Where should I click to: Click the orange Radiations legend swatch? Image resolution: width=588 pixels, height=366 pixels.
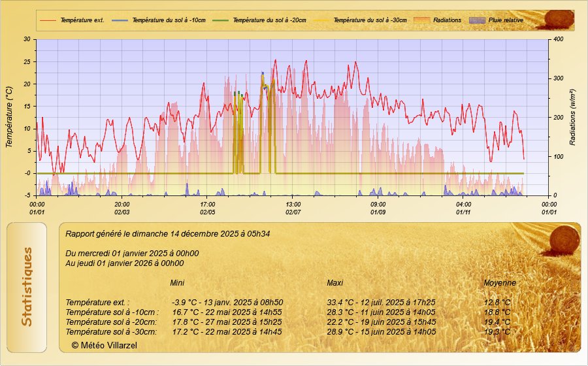pyautogui.click(x=422, y=20)
